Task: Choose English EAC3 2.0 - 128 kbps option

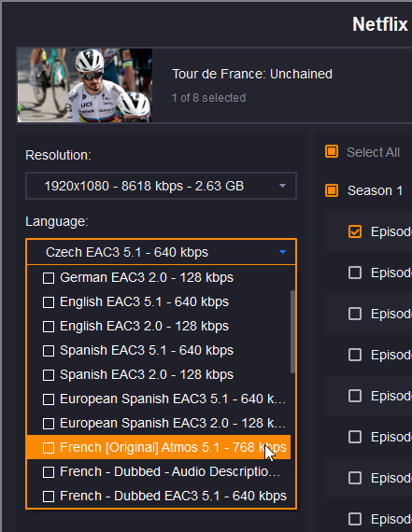Action: [x=158, y=326]
